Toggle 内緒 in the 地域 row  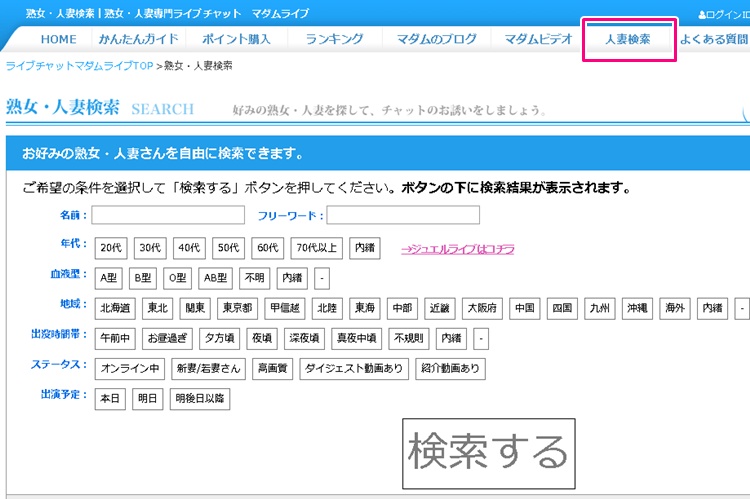pyautogui.click(x=712, y=308)
